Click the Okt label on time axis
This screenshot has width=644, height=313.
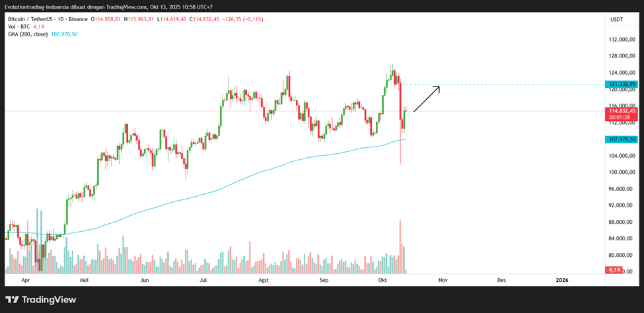tap(382, 280)
